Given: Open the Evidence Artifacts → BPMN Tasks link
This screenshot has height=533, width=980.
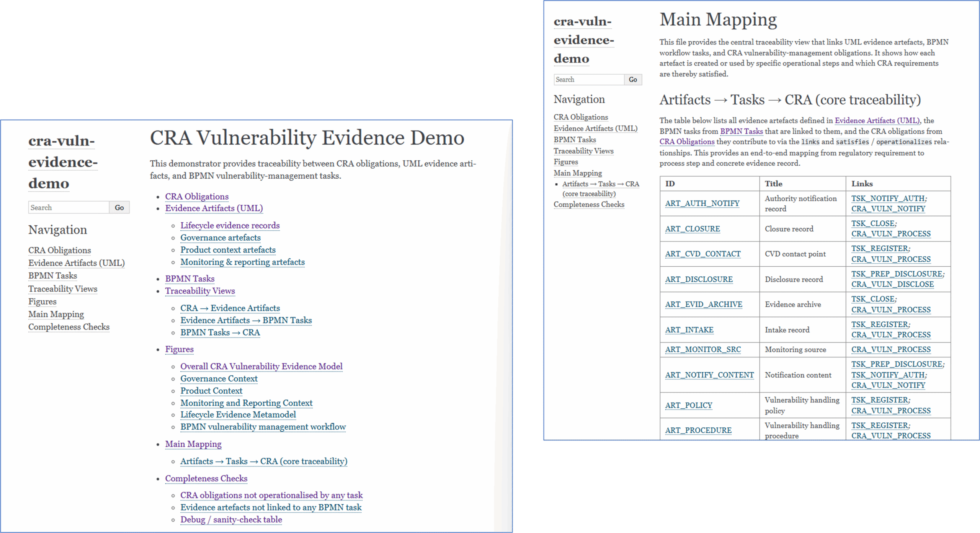Looking at the screenshot, I should click(x=246, y=320).
